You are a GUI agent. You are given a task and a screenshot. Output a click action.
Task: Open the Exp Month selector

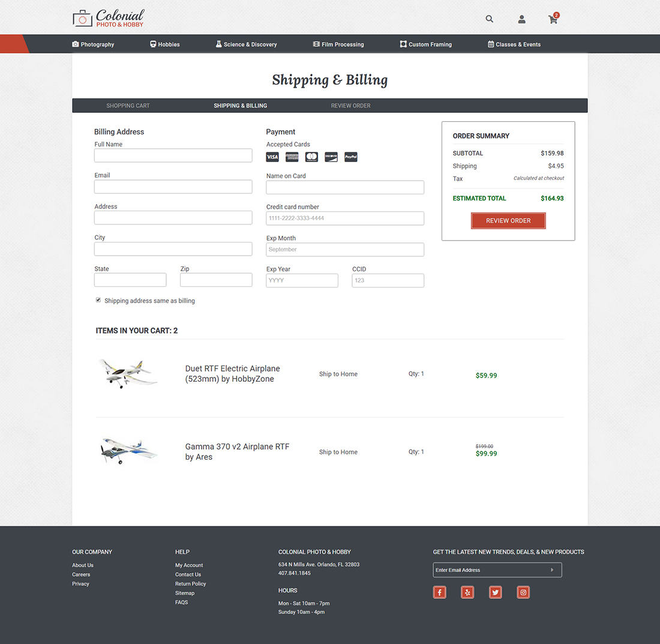click(345, 249)
